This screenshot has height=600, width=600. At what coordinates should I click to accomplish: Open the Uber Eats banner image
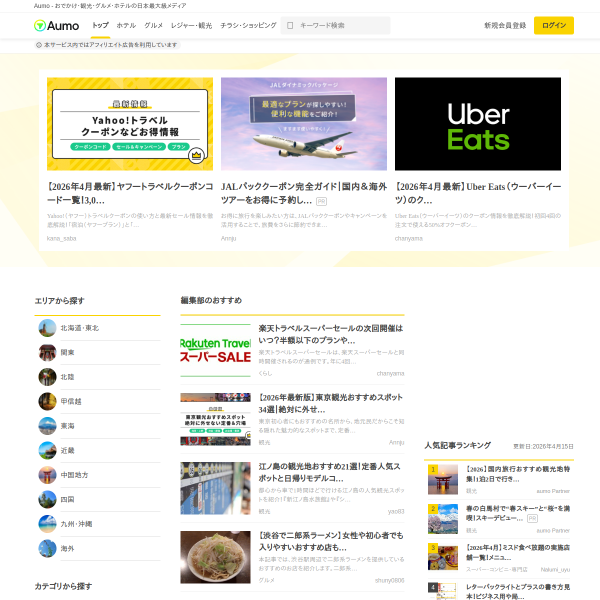[478, 124]
